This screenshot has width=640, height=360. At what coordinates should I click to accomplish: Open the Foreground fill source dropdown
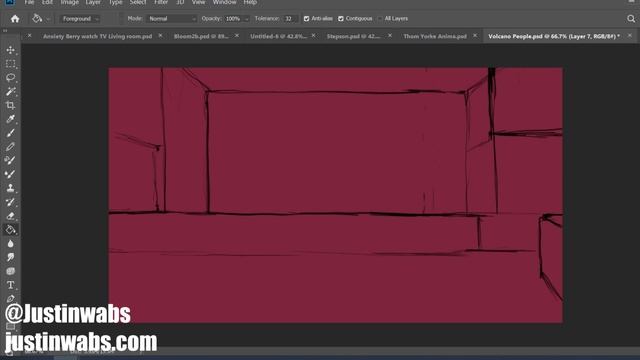[80, 19]
